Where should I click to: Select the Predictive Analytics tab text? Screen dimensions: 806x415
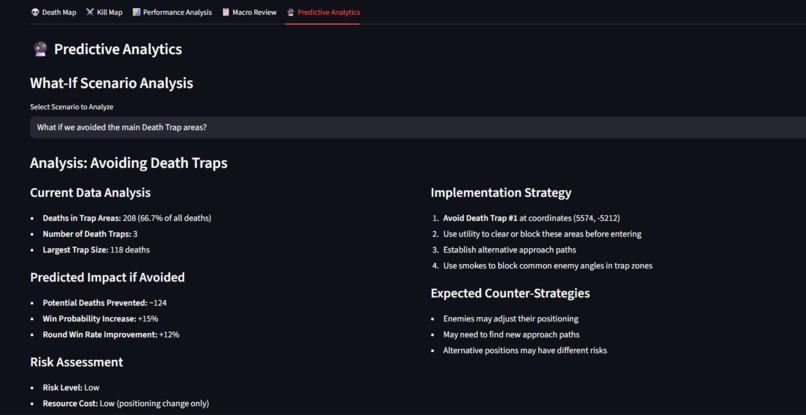[328, 12]
